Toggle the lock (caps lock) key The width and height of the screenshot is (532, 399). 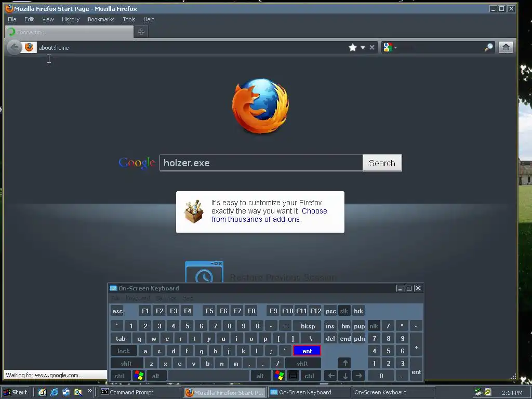click(x=124, y=351)
